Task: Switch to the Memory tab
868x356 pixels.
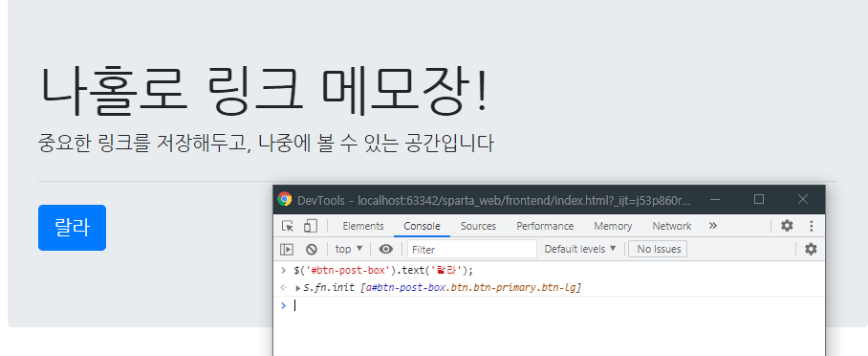Action: tap(613, 226)
